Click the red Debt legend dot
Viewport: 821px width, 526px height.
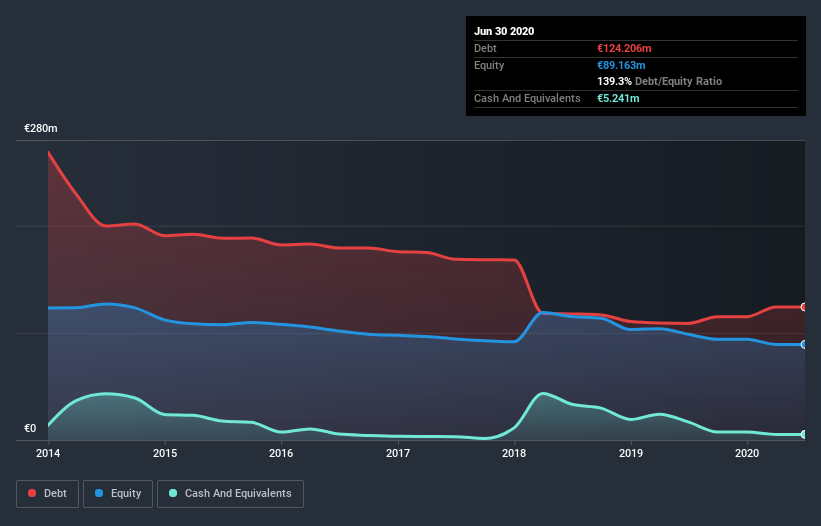(x=32, y=493)
